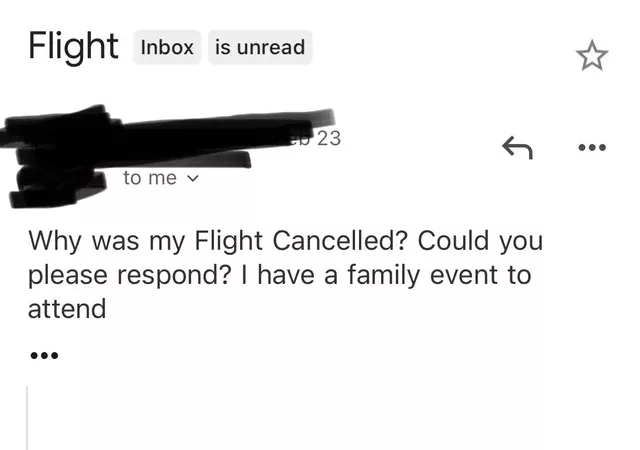The width and height of the screenshot is (640, 450).
Task: Click "Why was my Flight" opening text
Action: [145, 241]
